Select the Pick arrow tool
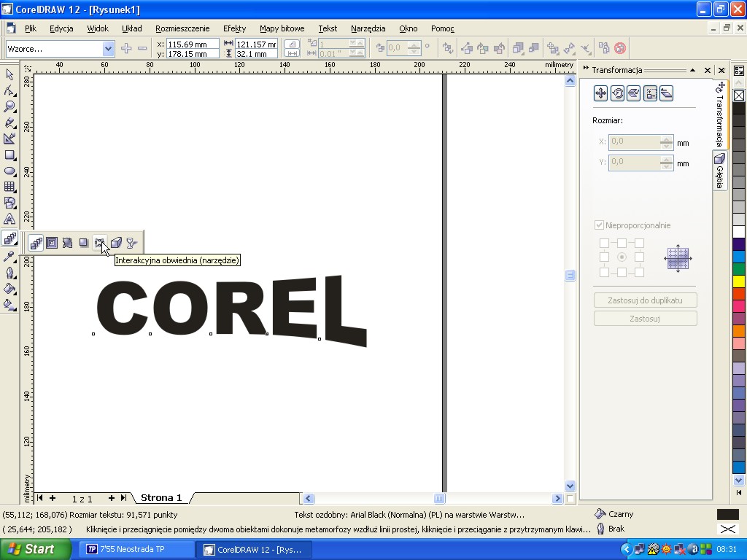The image size is (747, 560). 9,74
